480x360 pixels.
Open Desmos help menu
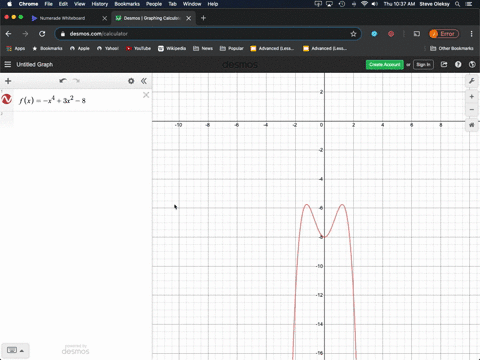pos(458,64)
